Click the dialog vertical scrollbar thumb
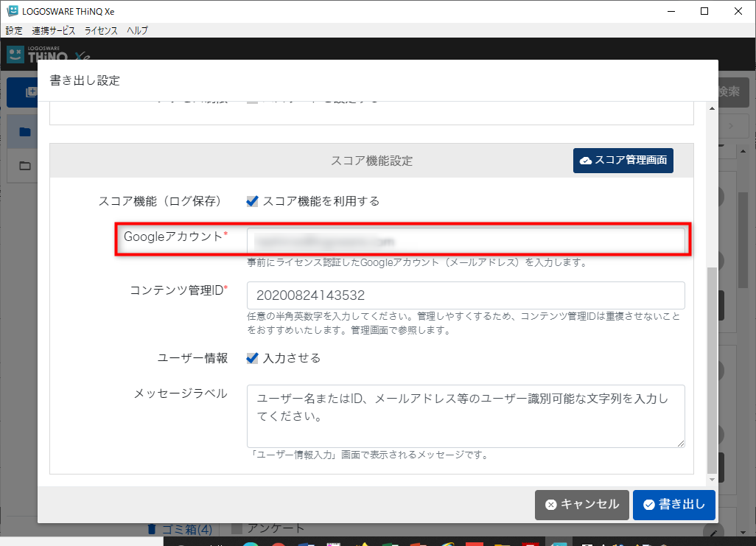Screen dimensions: 756x546 click(x=712, y=371)
